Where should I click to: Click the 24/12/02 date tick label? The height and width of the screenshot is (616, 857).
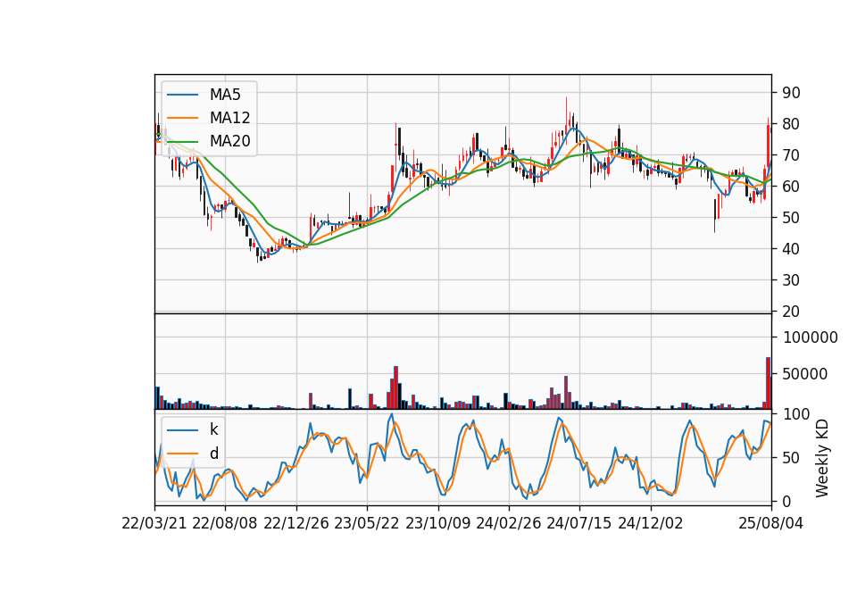click(651, 523)
